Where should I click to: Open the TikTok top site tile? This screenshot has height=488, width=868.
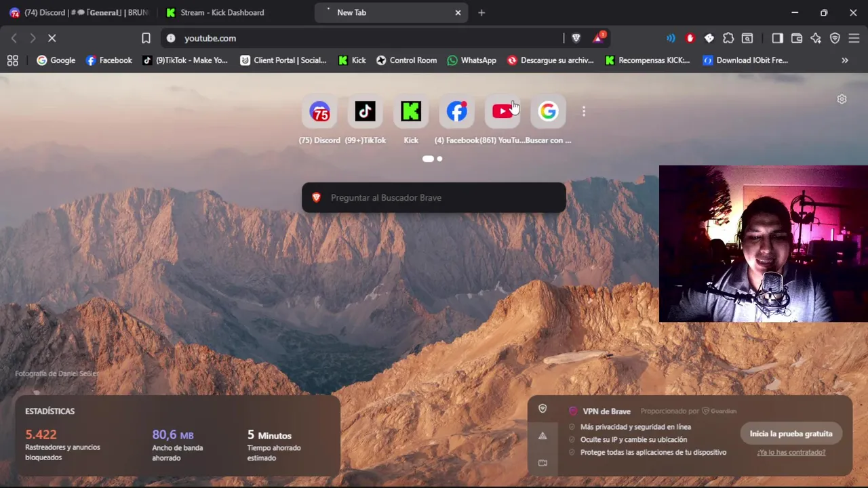point(365,111)
